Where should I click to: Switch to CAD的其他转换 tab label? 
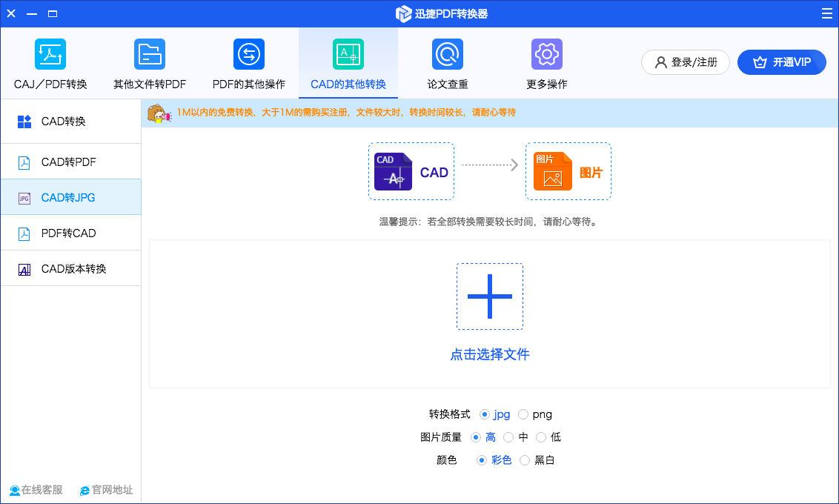tap(348, 84)
